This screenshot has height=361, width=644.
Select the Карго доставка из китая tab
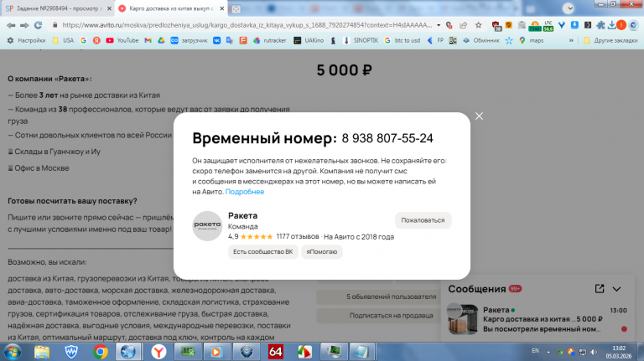[x=171, y=8]
